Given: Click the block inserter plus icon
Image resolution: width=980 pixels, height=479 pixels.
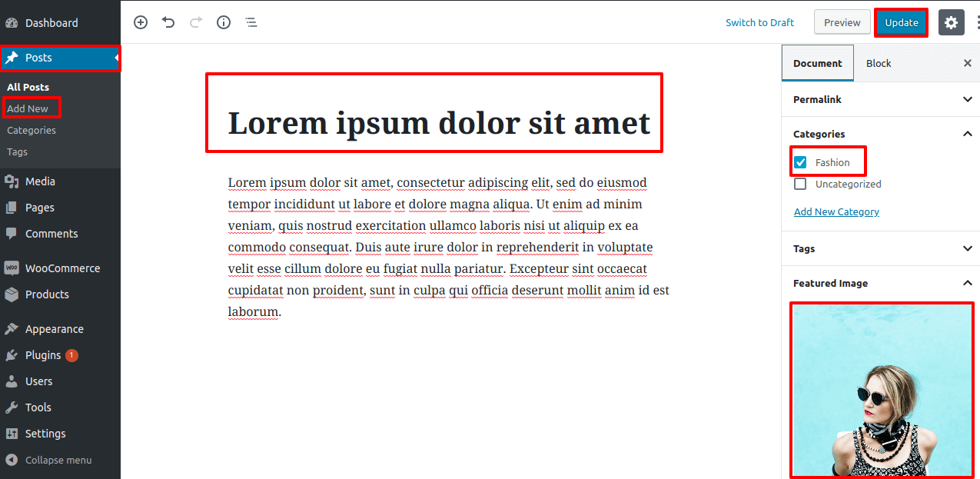Looking at the screenshot, I should coord(141,22).
